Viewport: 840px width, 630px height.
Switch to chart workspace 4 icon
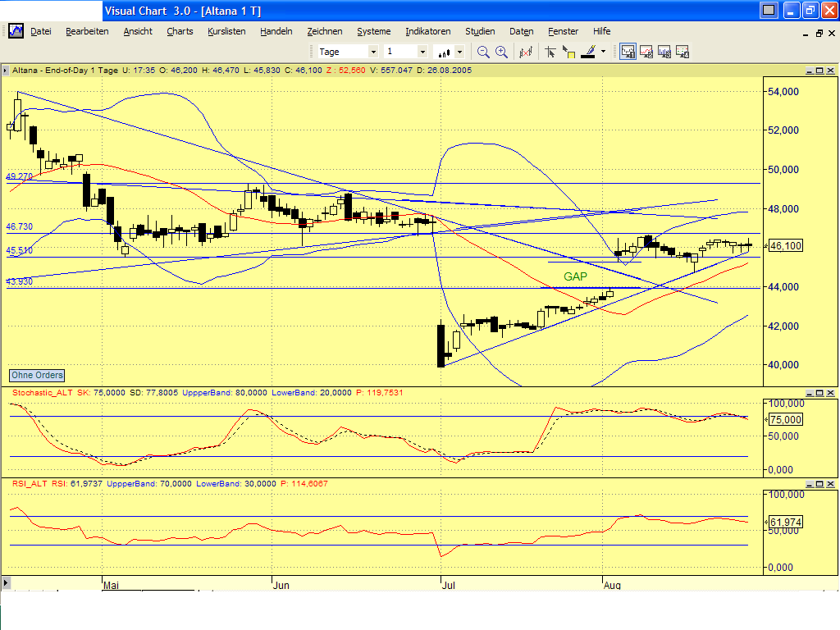pos(682,51)
